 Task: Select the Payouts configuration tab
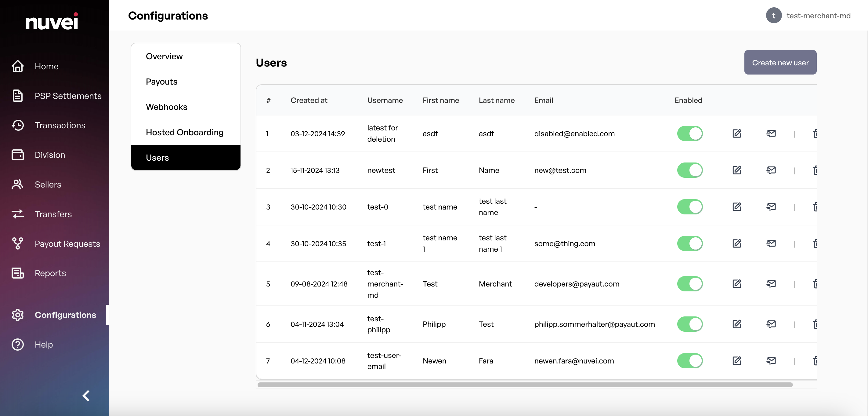(x=161, y=82)
